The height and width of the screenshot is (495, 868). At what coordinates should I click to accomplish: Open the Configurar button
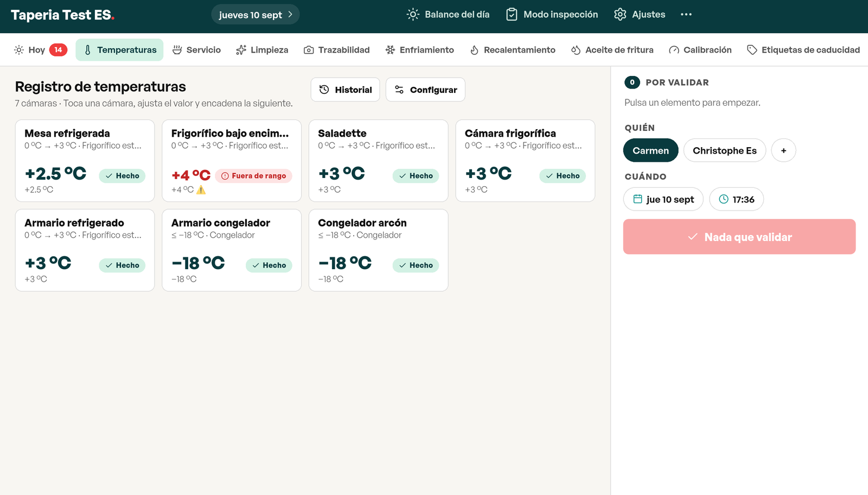[425, 90]
